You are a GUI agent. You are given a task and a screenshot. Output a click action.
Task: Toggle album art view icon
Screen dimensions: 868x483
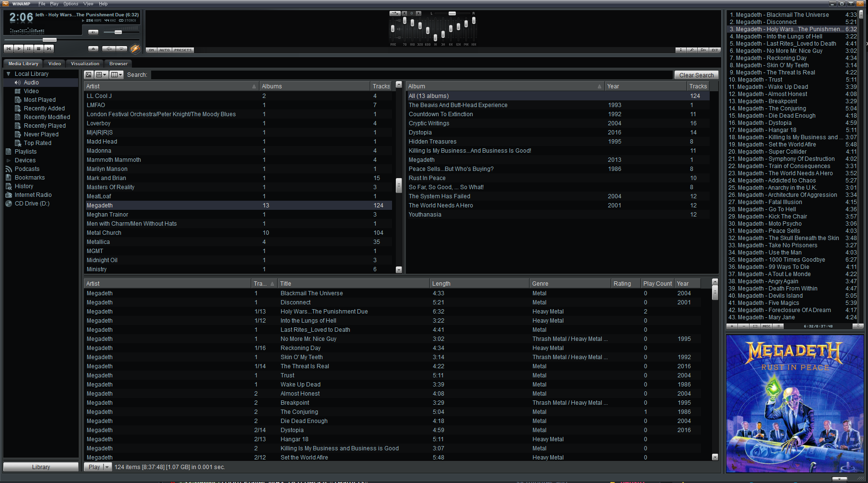pyautogui.click(x=89, y=75)
